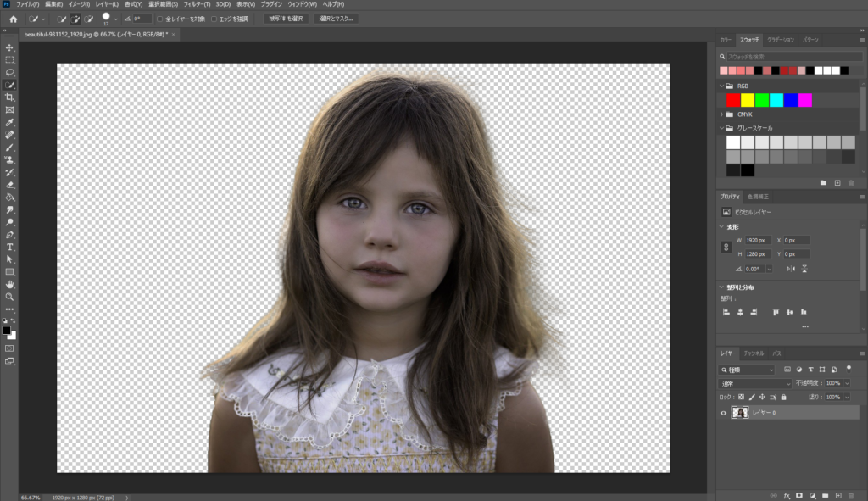Click the レイヤー 0 layer thumbnail
The image size is (868, 501).
pos(741,414)
